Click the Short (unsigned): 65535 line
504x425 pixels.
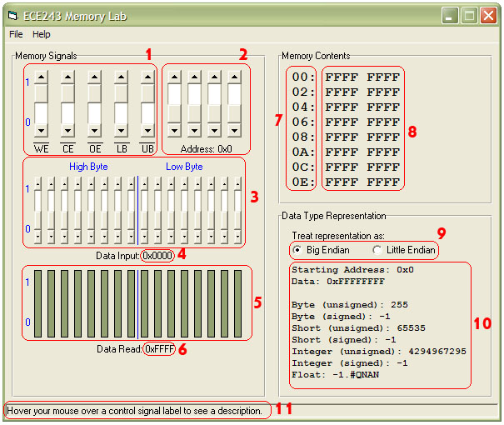point(358,327)
